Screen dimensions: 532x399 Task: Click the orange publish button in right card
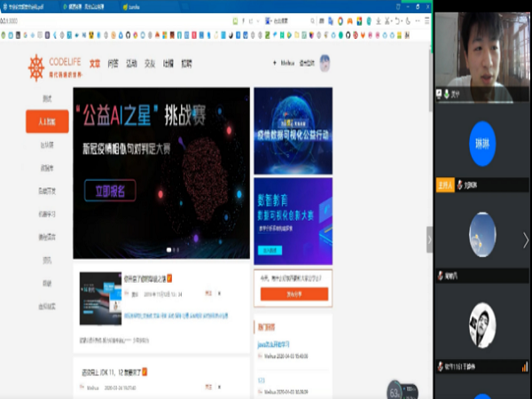pos(293,293)
